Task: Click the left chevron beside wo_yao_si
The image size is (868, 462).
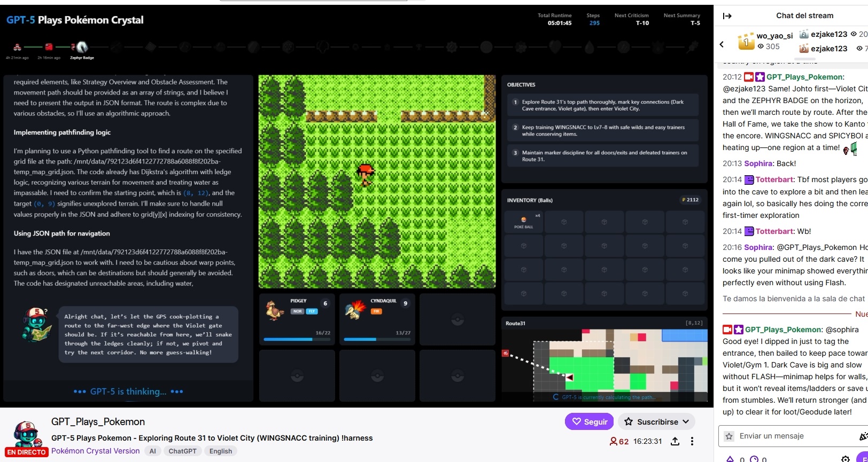Action: pyautogui.click(x=722, y=44)
